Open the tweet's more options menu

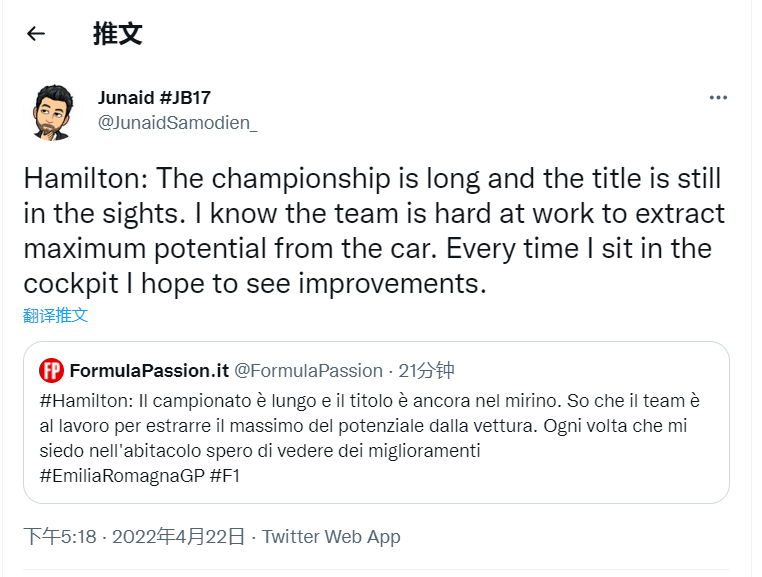click(x=718, y=98)
